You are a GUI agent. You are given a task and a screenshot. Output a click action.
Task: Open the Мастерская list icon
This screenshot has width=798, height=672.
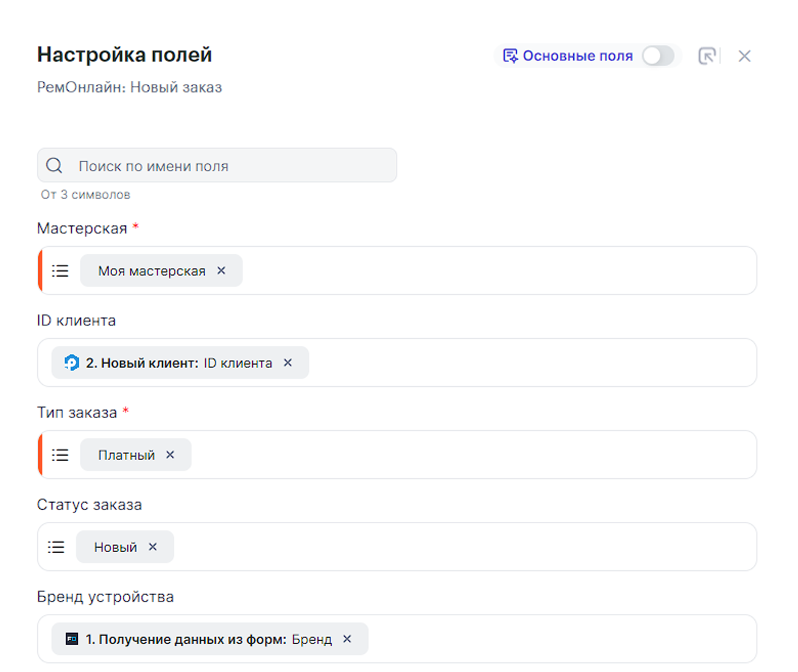[60, 271]
